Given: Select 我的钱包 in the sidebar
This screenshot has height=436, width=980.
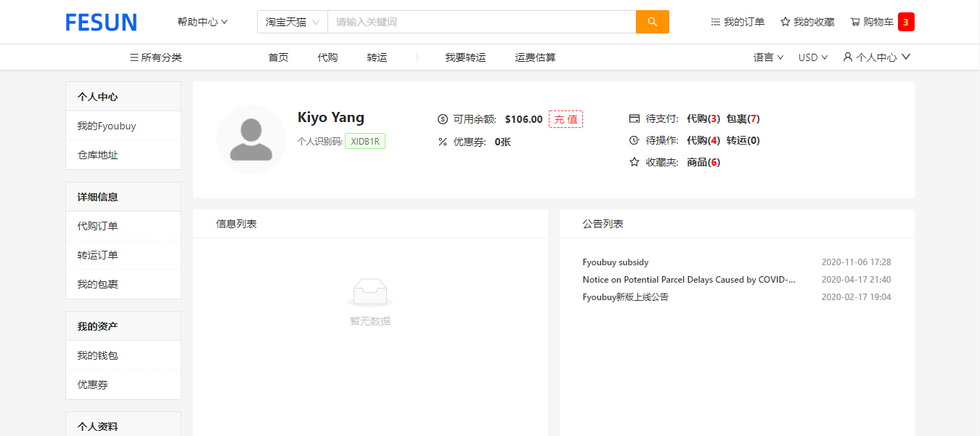Looking at the screenshot, I should click(97, 355).
